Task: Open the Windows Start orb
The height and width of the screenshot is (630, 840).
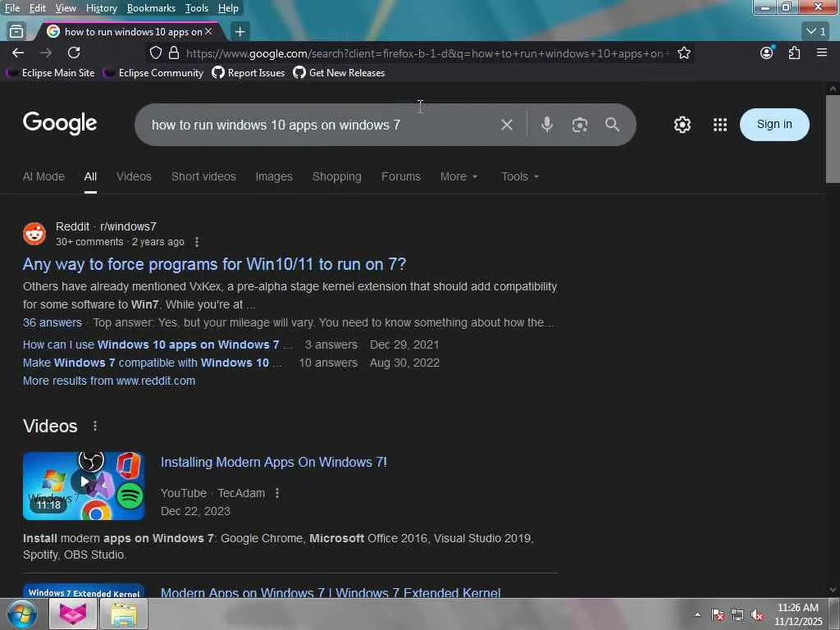Action: (22, 614)
